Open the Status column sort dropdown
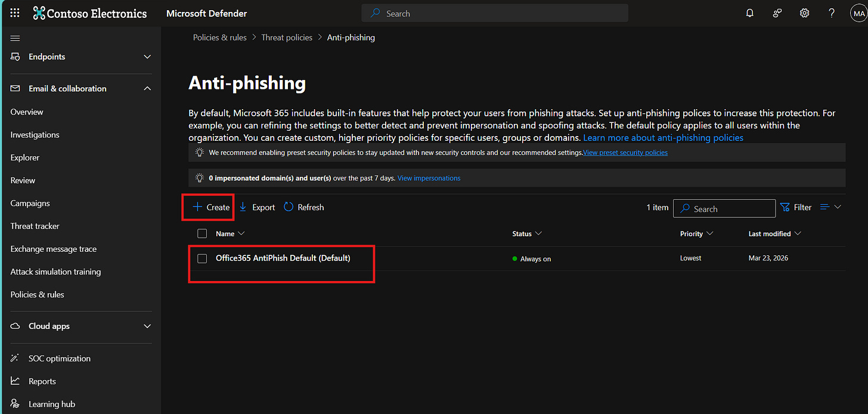The width and height of the screenshot is (868, 414). click(538, 234)
